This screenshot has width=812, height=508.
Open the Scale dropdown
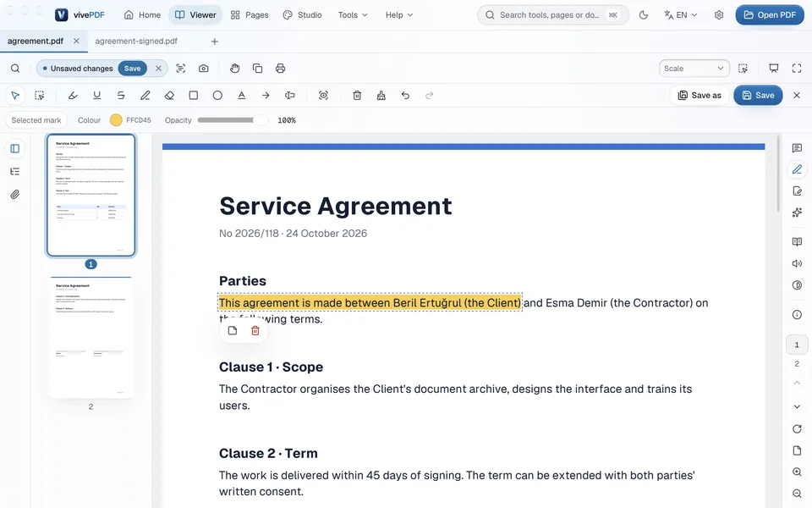click(694, 69)
